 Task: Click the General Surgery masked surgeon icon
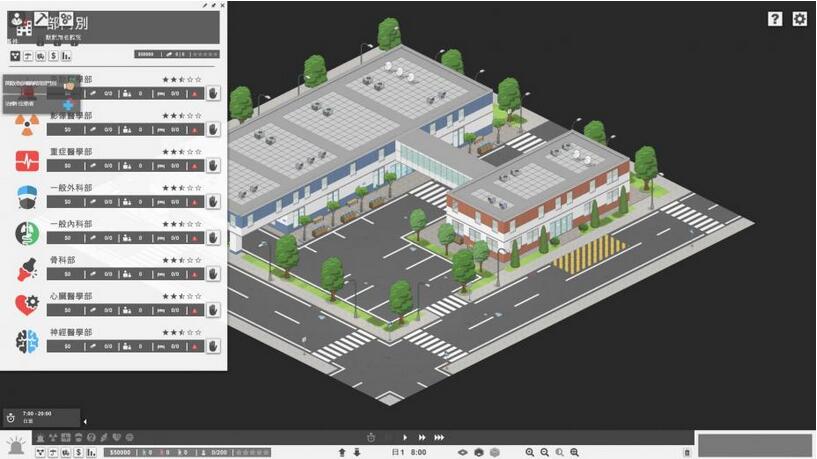point(26,196)
